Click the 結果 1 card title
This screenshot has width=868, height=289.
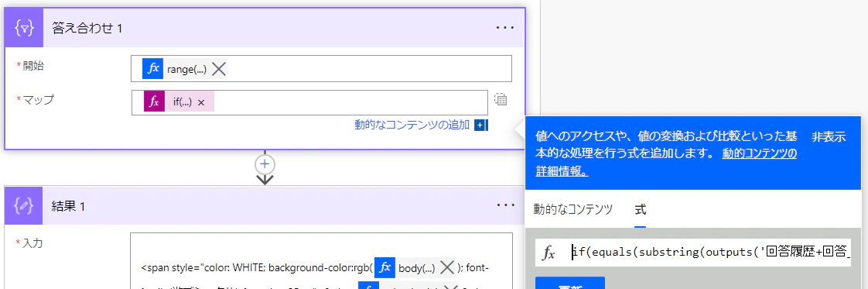click(x=69, y=206)
